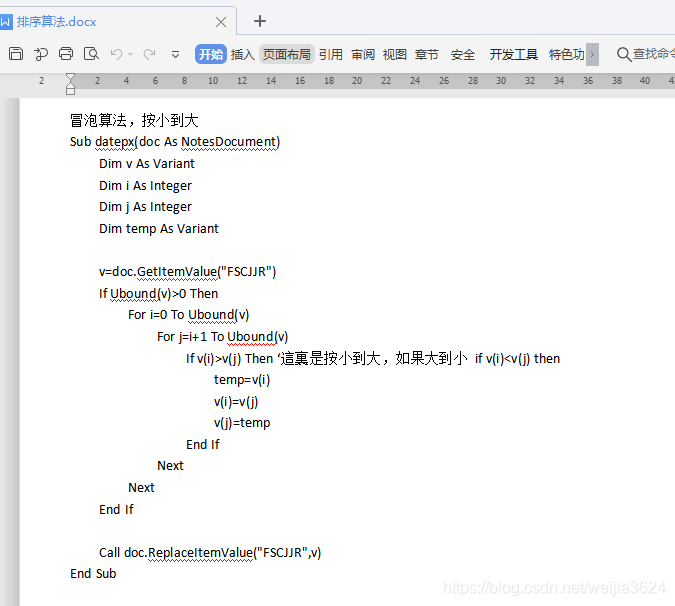The height and width of the screenshot is (606, 675).
Task: Open the 章节 ribbon tab
Action: coord(427,54)
